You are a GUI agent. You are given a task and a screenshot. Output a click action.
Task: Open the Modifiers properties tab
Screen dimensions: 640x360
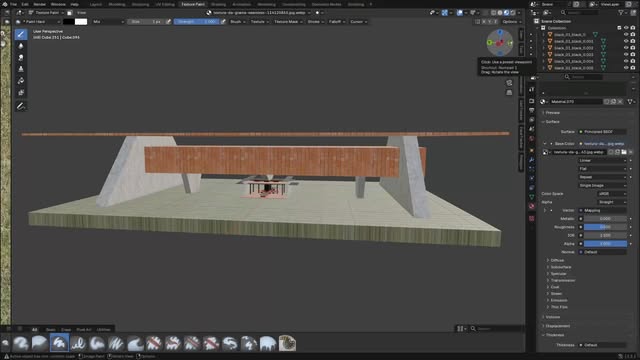click(x=531, y=160)
